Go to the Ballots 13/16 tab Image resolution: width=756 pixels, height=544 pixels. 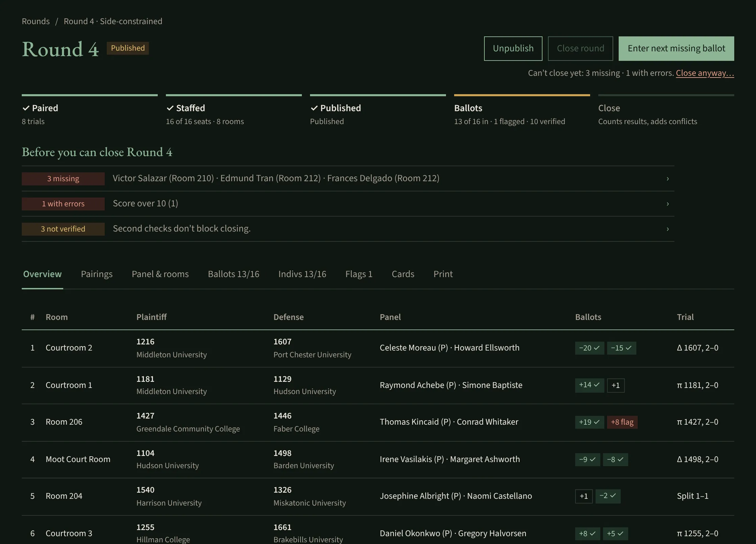pos(234,274)
